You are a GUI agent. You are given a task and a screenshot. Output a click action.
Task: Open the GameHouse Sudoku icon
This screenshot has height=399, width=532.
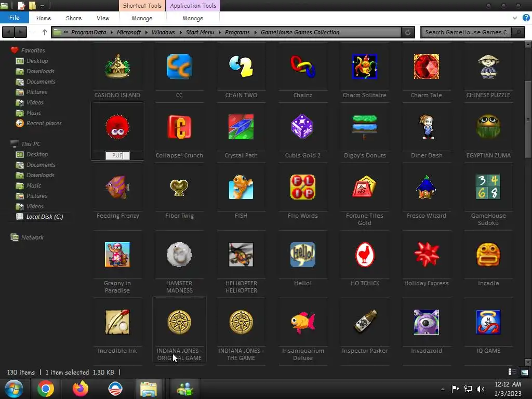[488, 187]
